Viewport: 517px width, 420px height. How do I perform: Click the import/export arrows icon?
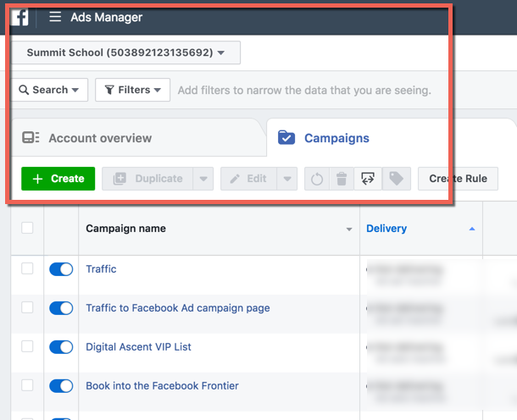[368, 179]
